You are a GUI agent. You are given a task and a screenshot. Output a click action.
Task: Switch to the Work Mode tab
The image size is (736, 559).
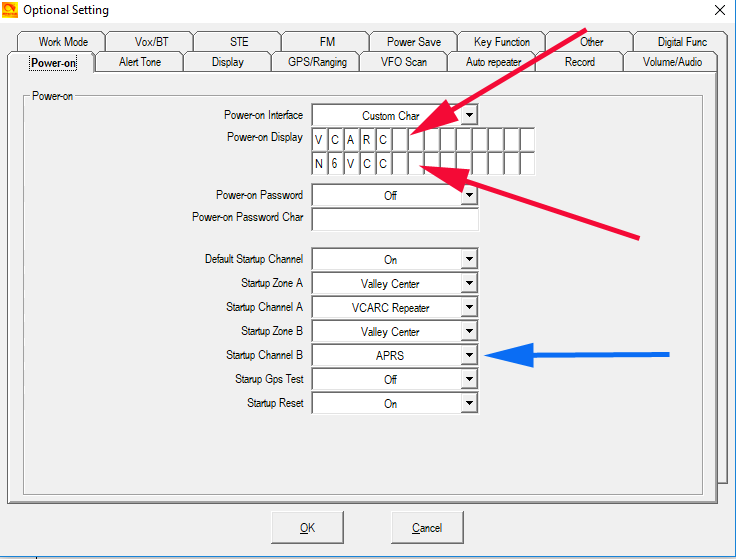pos(63,42)
